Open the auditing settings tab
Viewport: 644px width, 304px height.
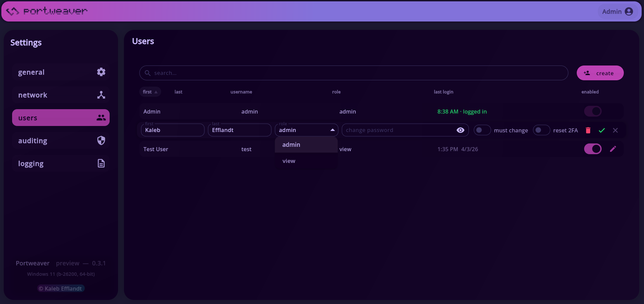click(61, 140)
